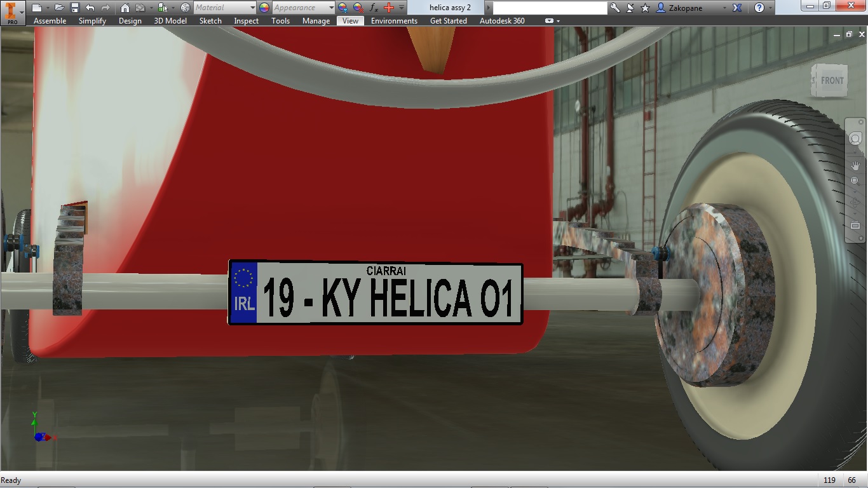Customize the Quick Access Toolbar dropdown
The width and height of the screenshot is (868, 488).
pyautogui.click(x=402, y=8)
